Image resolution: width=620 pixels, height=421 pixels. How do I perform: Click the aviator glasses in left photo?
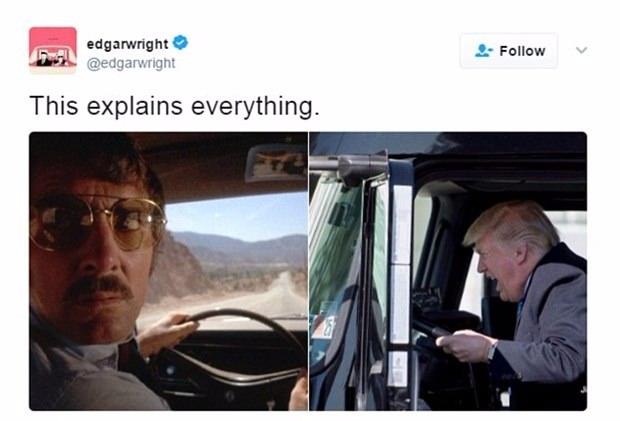tap(98, 221)
